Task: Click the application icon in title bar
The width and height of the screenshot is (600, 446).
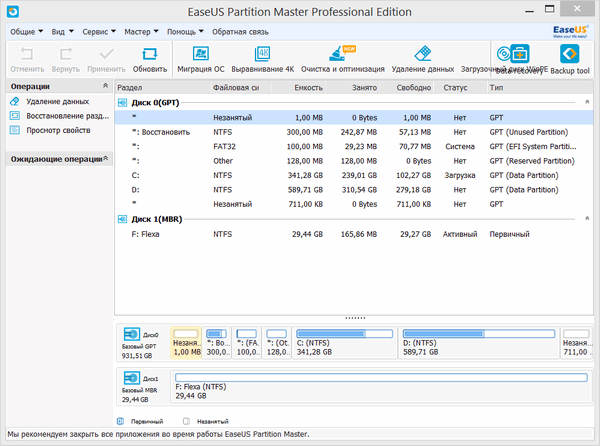Action: (x=13, y=11)
